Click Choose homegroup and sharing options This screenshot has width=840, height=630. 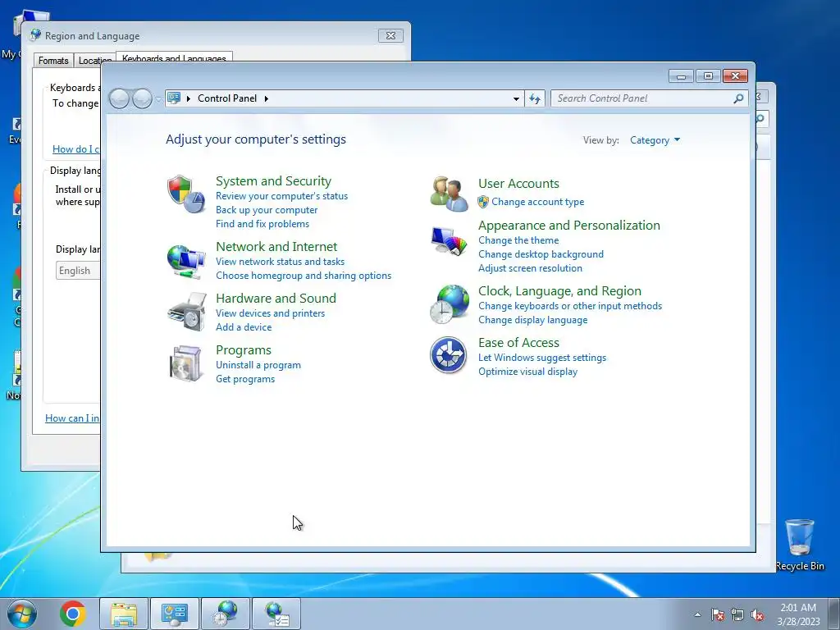pyautogui.click(x=304, y=276)
